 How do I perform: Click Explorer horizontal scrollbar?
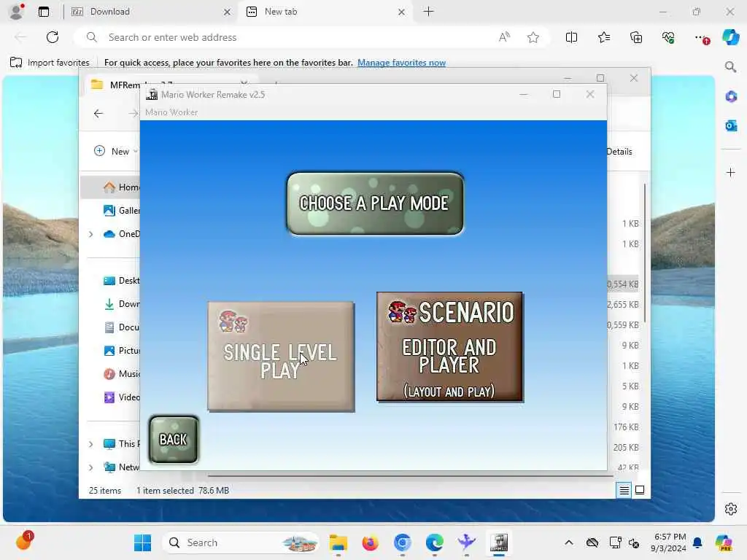410,475
